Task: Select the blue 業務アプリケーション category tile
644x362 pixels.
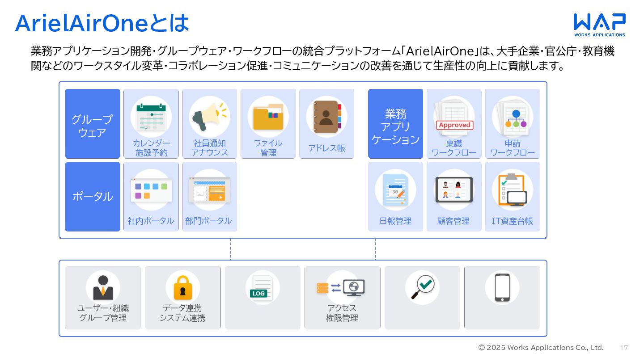Action: click(x=395, y=124)
